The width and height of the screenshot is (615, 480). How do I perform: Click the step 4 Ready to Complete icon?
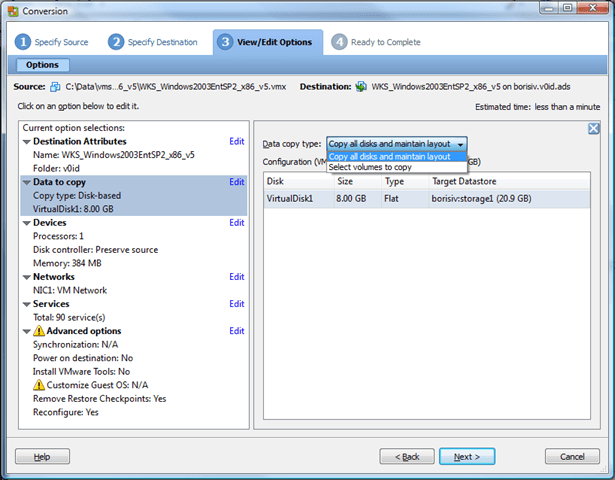(x=340, y=42)
